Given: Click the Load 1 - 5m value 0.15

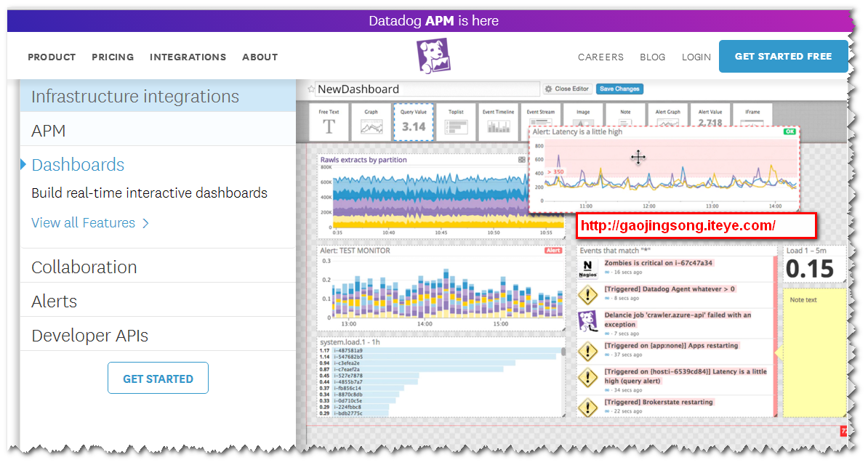Looking at the screenshot, I should pyautogui.click(x=809, y=269).
